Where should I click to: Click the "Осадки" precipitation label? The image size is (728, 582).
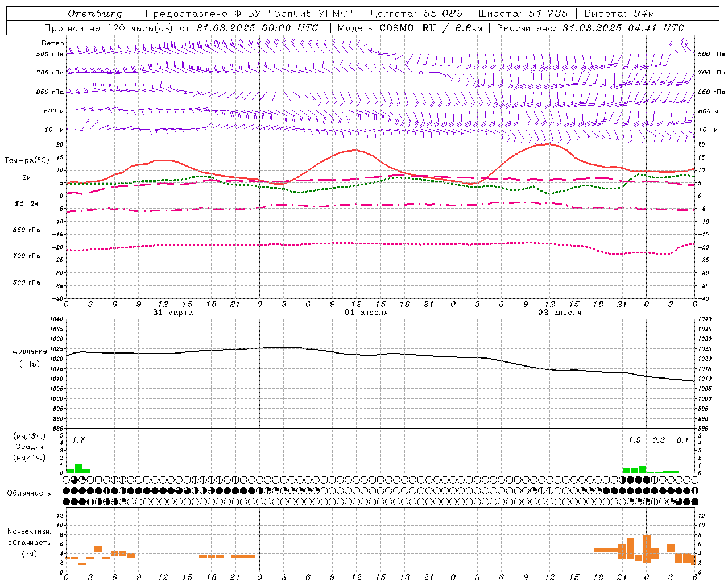[x=30, y=447]
